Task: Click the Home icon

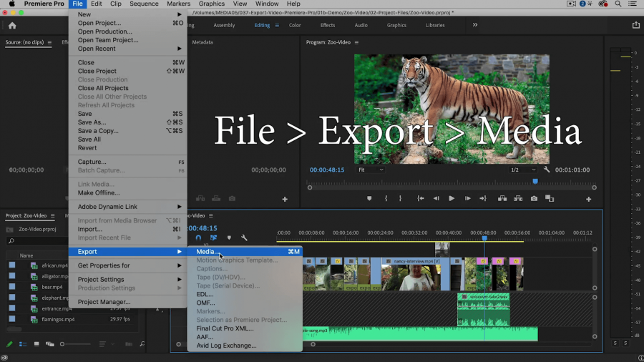Action: pos(12,26)
